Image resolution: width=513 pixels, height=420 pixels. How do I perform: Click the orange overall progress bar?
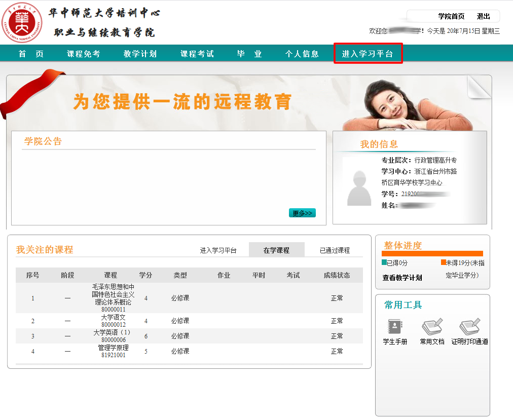432,253
